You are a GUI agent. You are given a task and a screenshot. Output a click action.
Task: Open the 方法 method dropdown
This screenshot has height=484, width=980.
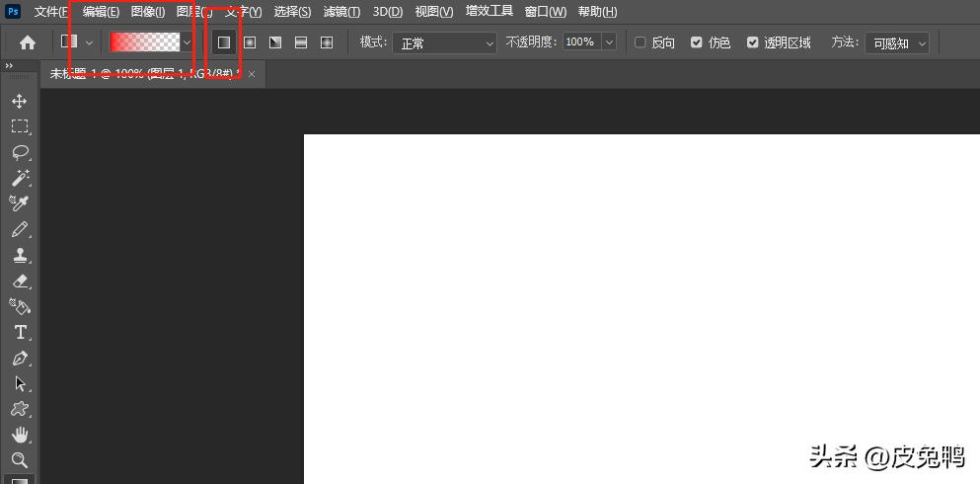[896, 42]
